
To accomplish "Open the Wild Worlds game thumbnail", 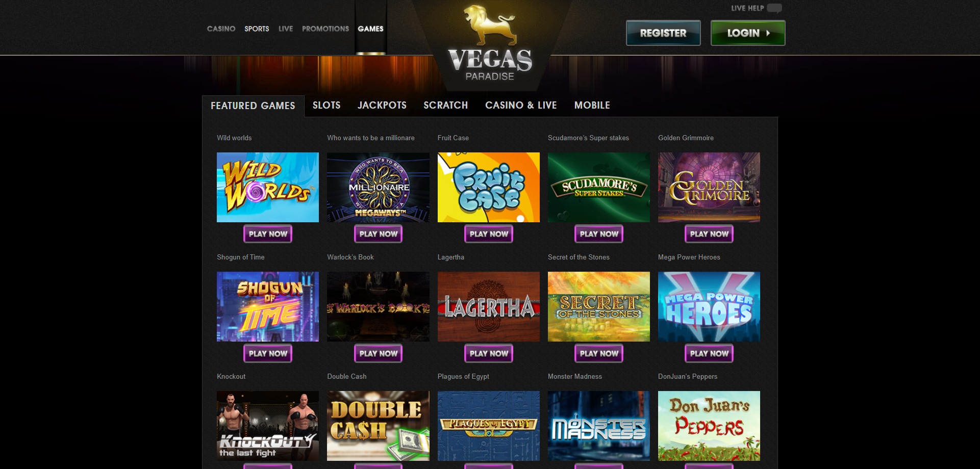I will point(268,187).
